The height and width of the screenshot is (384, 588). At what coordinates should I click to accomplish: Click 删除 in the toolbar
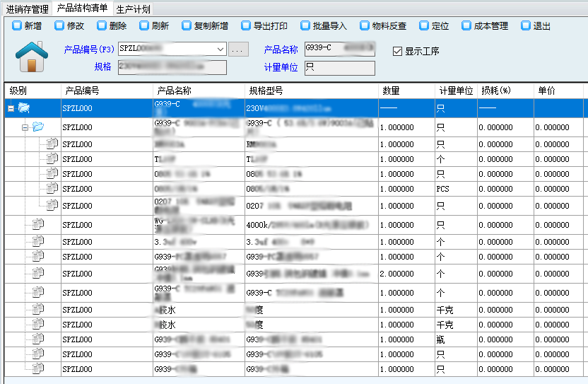point(112,26)
